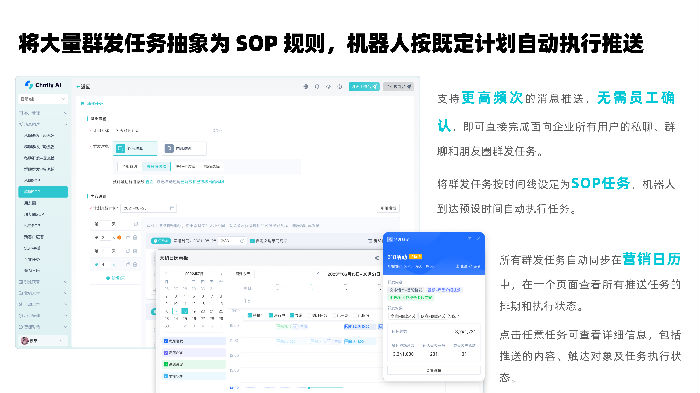Viewport: 700px width, 393px height.
Task: Open the highlighted teal sidebar menu item
Action: tap(43, 192)
